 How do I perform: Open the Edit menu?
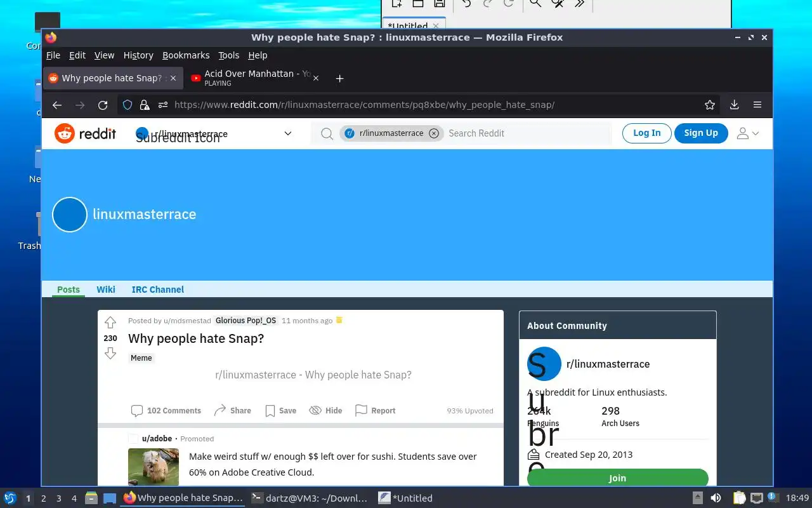(77, 55)
